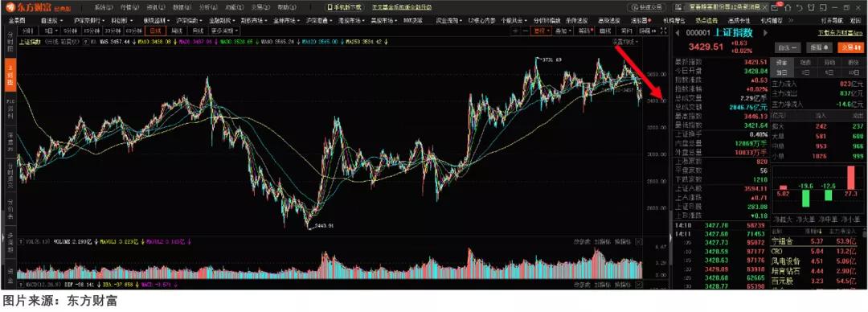Click the orange 交易 button
Image resolution: width=868 pixels, height=312 pixels.
click(850, 47)
